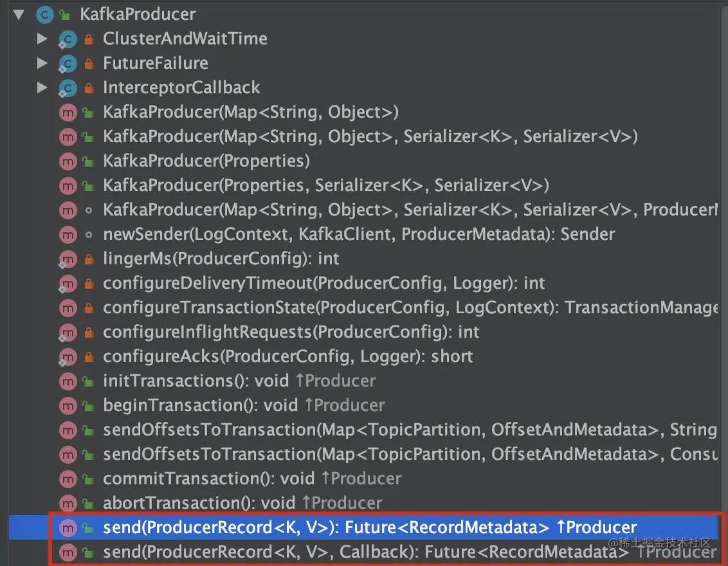Viewport: 728px width, 566px height.
Task: Click method icon next to newSender
Action: (68, 235)
